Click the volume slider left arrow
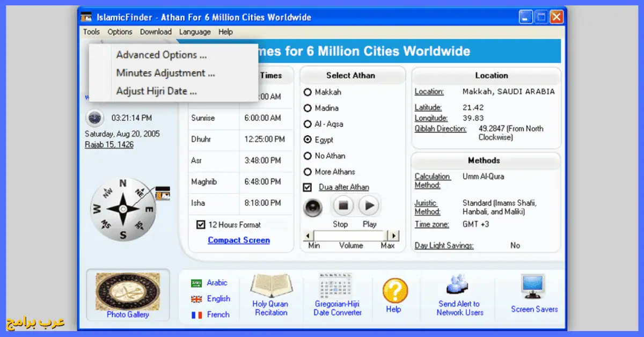 coord(308,236)
